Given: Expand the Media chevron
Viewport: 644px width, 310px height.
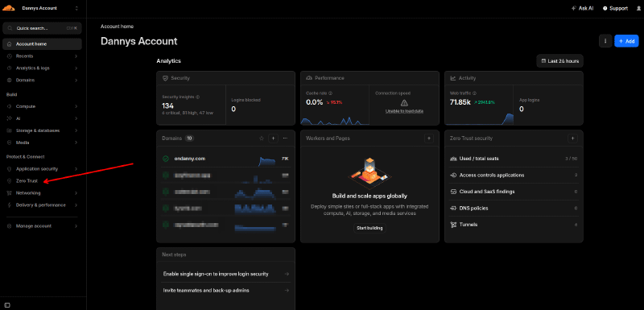Looking at the screenshot, I should [76, 143].
